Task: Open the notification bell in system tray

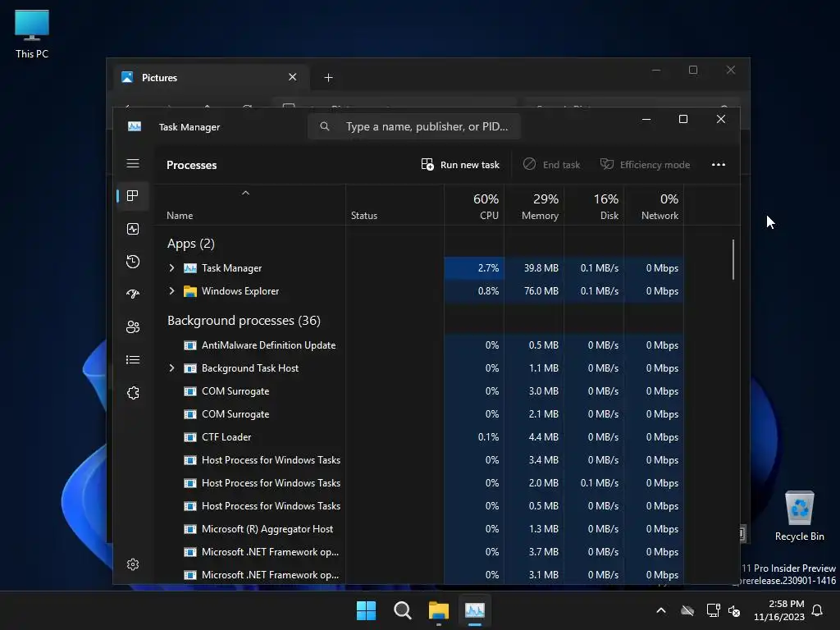Action: point(817,610)
